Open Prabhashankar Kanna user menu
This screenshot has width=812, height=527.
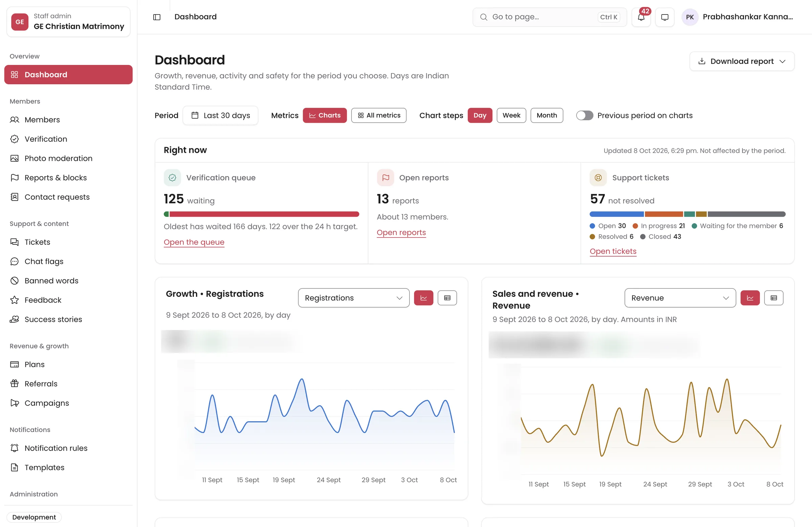coord(737,17)
